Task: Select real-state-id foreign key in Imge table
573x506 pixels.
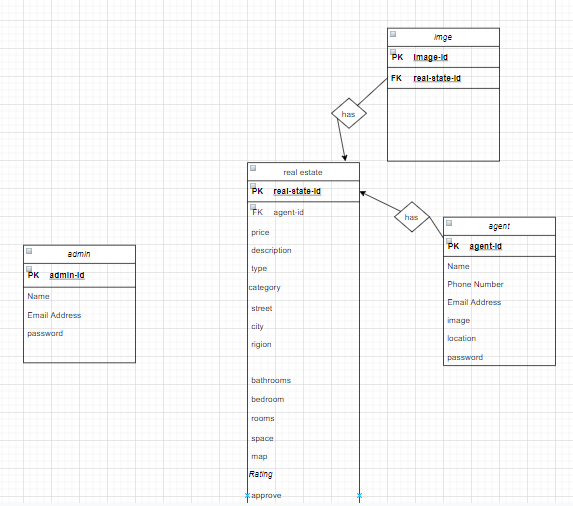Action: (x=437, y=78)
